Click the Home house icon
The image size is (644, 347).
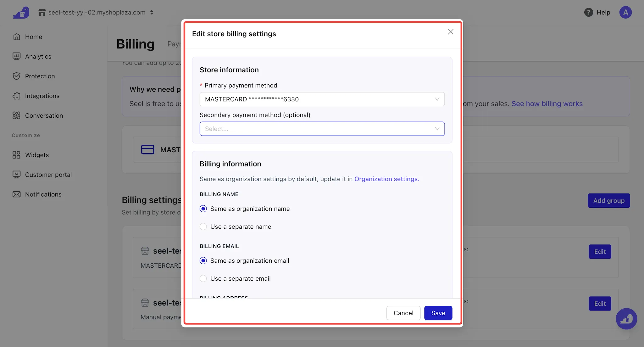pos(17,37)
